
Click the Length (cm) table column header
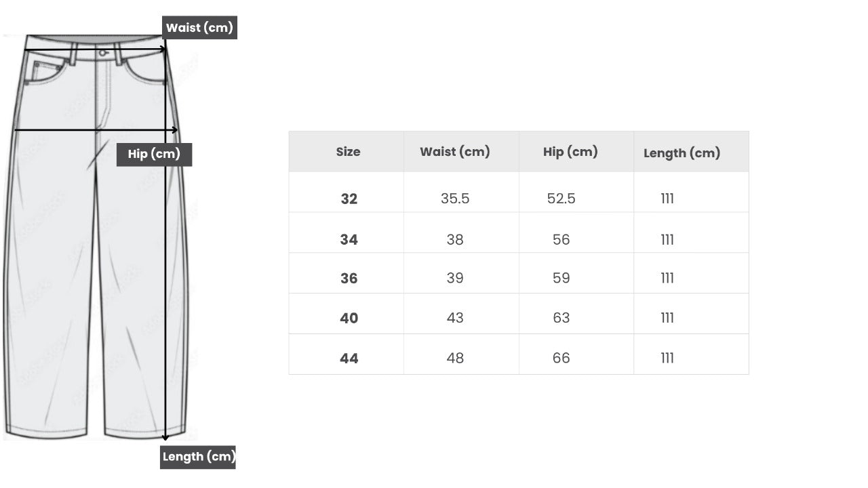(682, 153)
